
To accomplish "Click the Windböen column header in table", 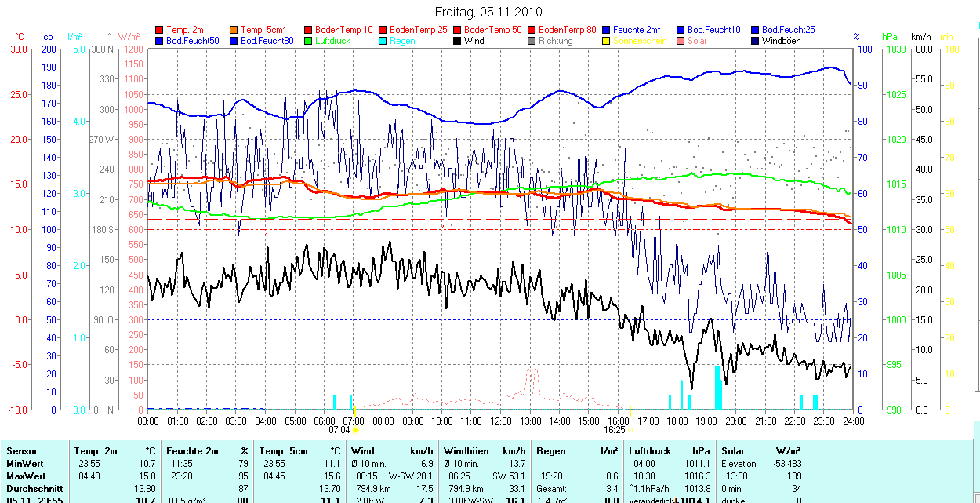I will [466, 451].
